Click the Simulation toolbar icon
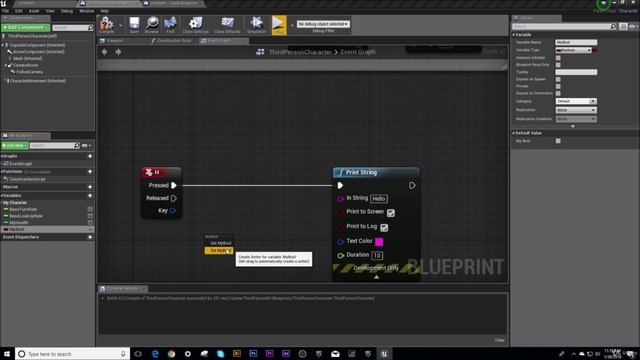This screenshot has width=640, height=360. (x=256, y=24)
